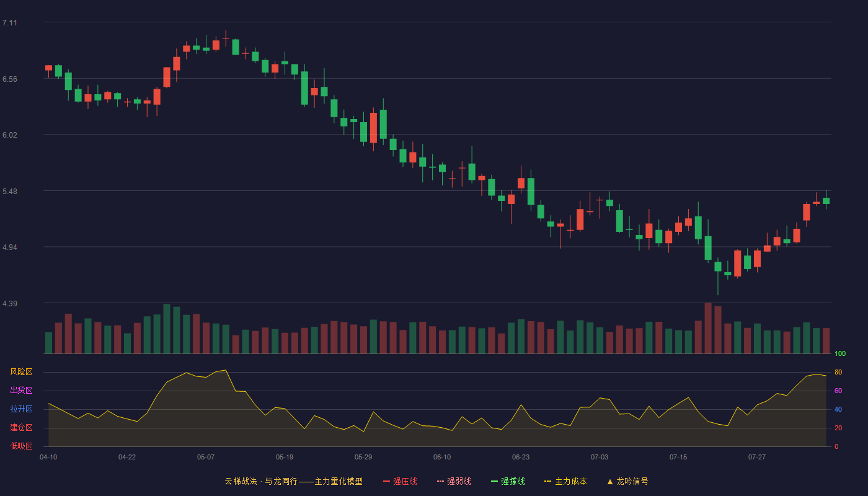Screen dimensions: 868x496
Task: Click the 07-15 date axis label
Action: point(678,457)
